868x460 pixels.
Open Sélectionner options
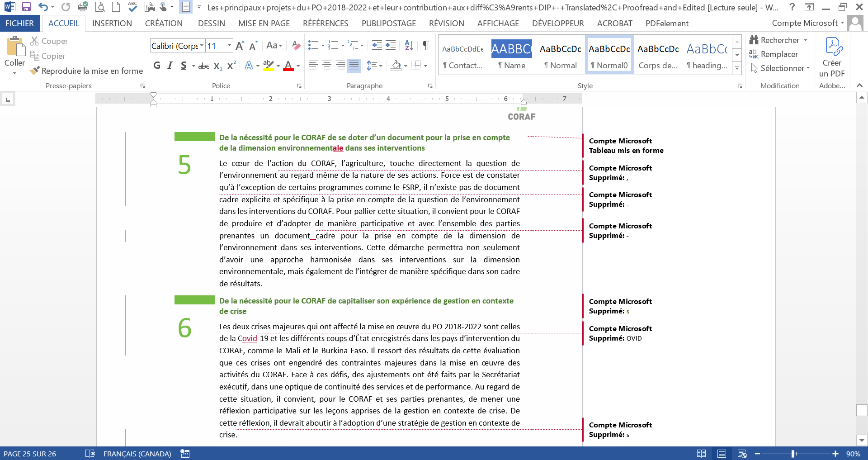click(x=780, y=68)
